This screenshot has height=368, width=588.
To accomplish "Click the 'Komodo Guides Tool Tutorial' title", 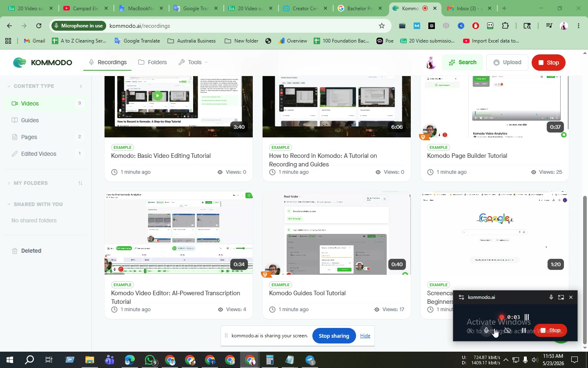I will (x=307, y=293).
